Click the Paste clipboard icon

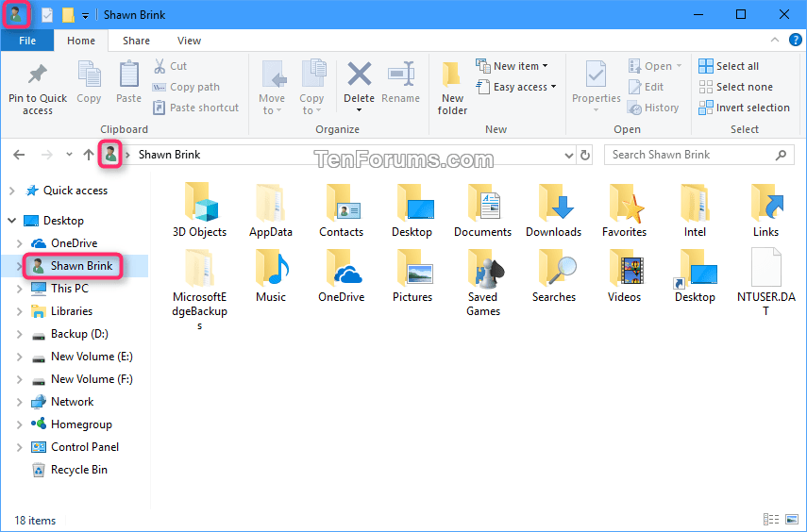point(128,75)
